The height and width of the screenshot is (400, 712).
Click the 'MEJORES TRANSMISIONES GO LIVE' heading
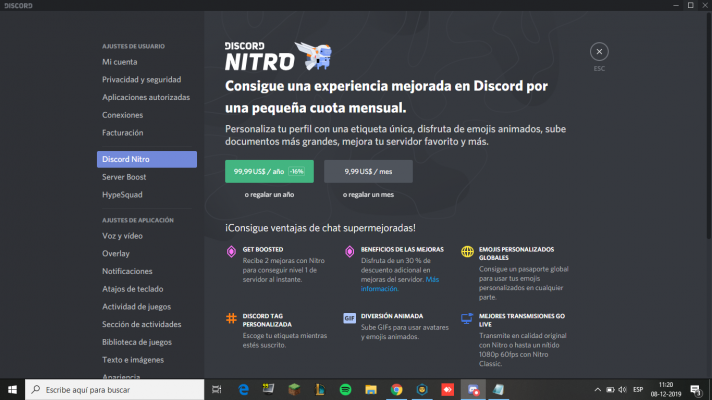[x=522, y=320]
